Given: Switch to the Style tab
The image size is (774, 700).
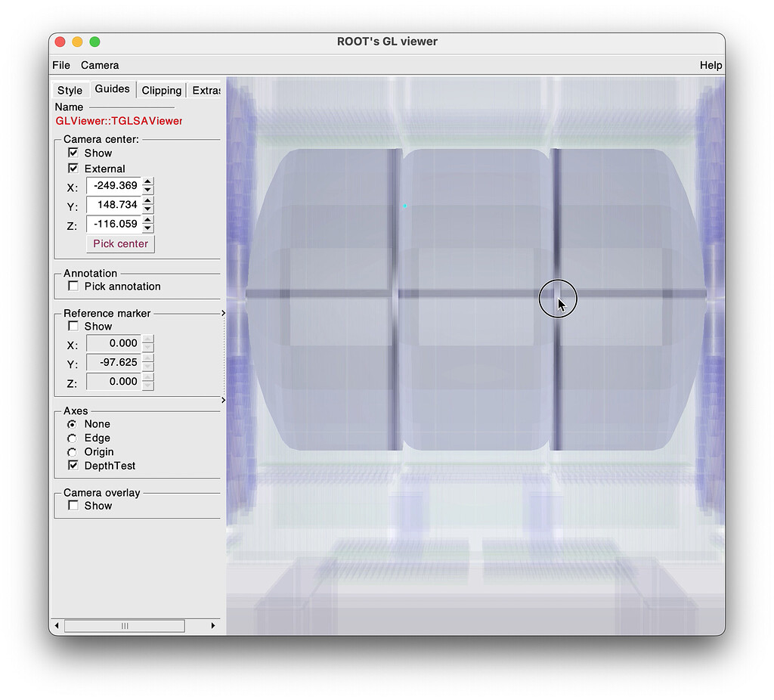Looking at the screenshot, I should coord(70,90).
